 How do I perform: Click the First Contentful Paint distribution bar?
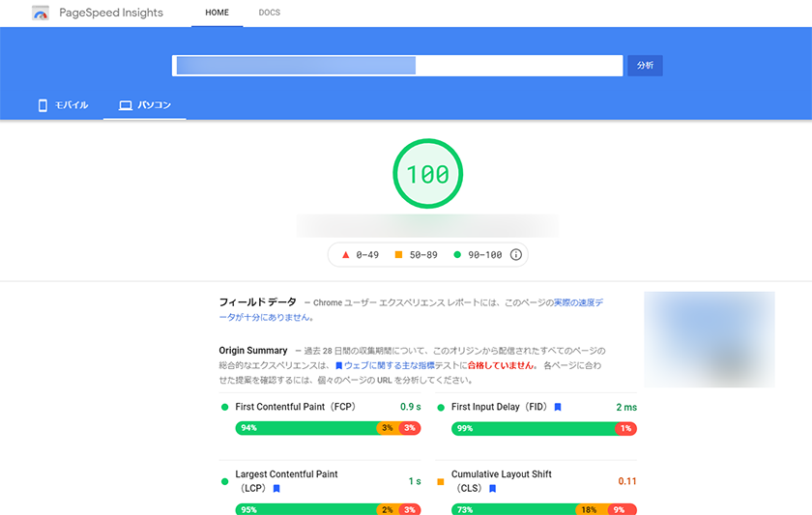tap(328, 428)
